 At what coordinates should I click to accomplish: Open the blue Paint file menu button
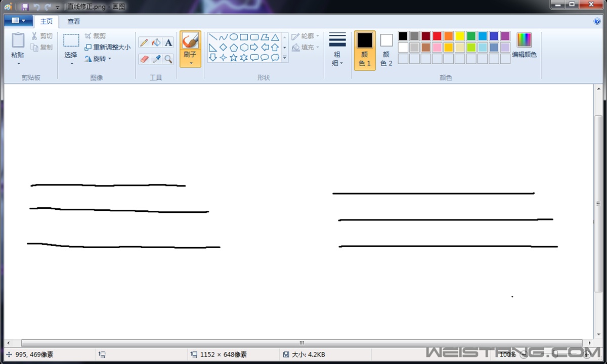point(18,21)
